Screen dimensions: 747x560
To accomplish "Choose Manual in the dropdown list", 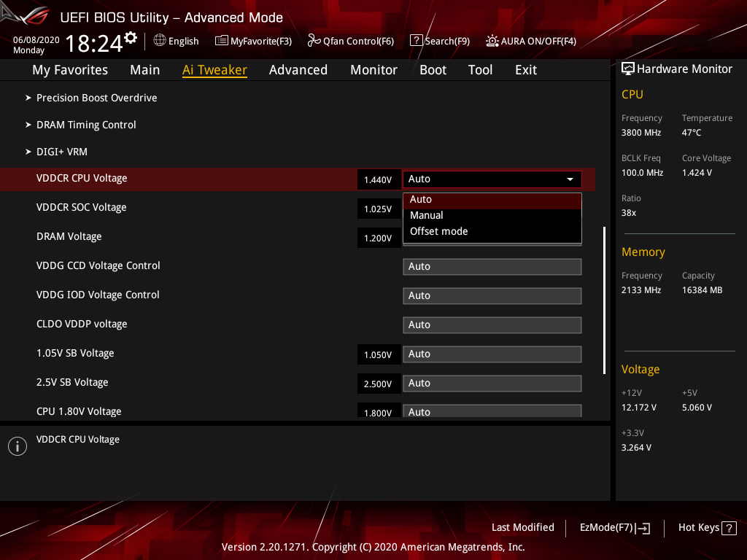I will click(492, 215).
